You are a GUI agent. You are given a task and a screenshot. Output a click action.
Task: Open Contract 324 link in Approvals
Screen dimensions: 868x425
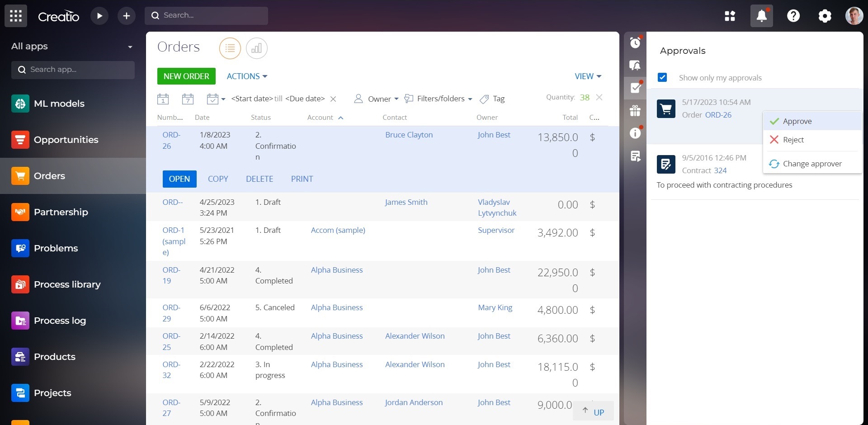tap(720, 170)
